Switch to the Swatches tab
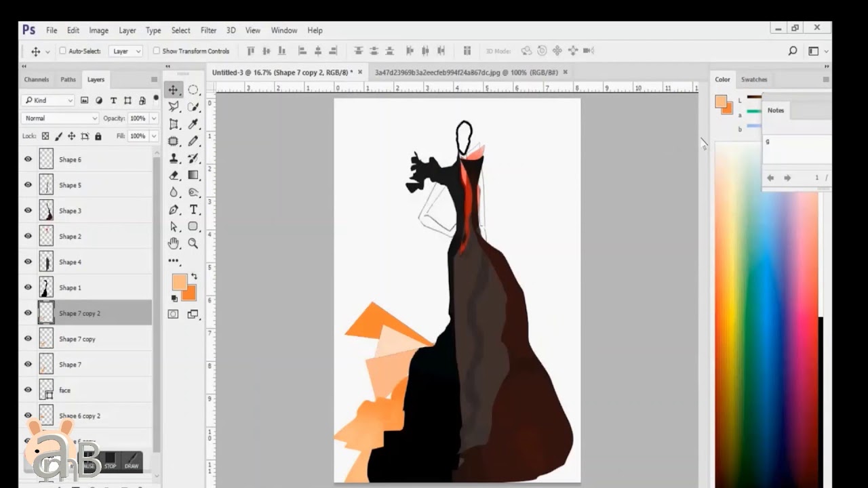The width and height of the screenshot is (868, 488). click(754, 79)
